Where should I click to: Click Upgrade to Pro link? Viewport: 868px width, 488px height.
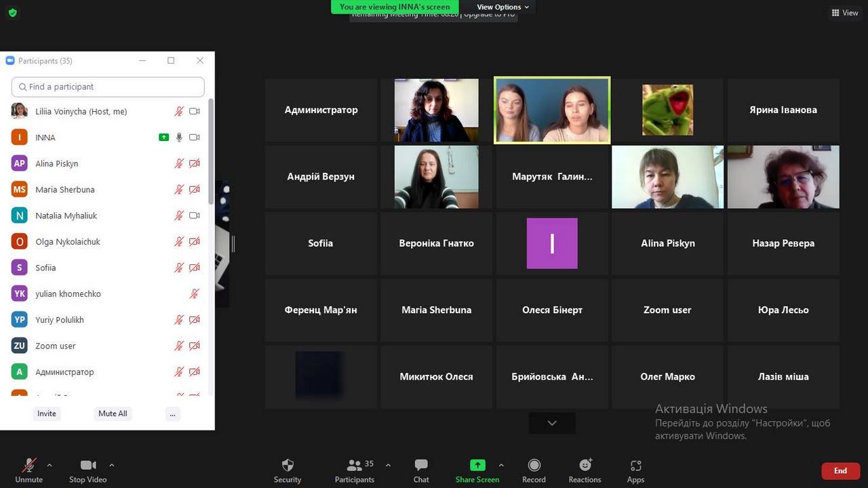tap(490, 15)
